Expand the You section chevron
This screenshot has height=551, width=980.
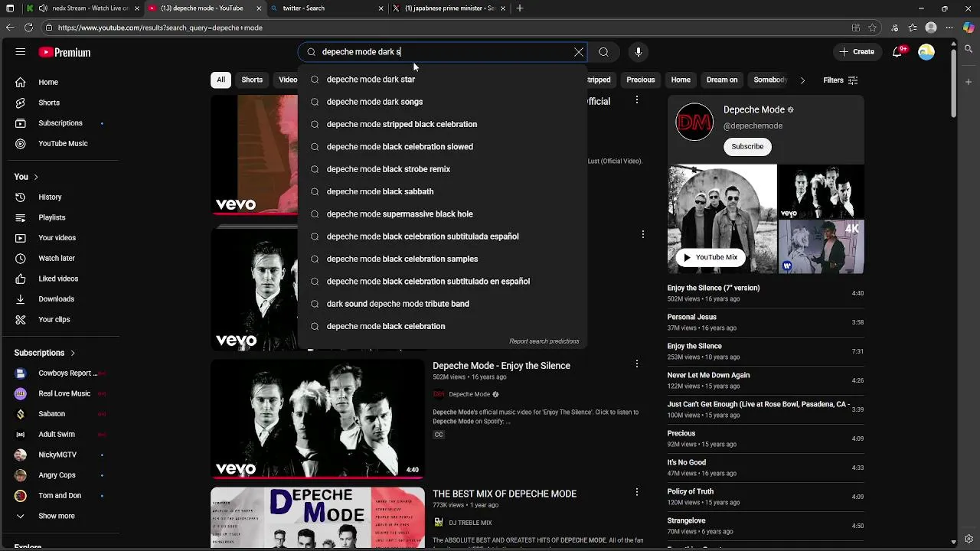[x=35, y=177]
